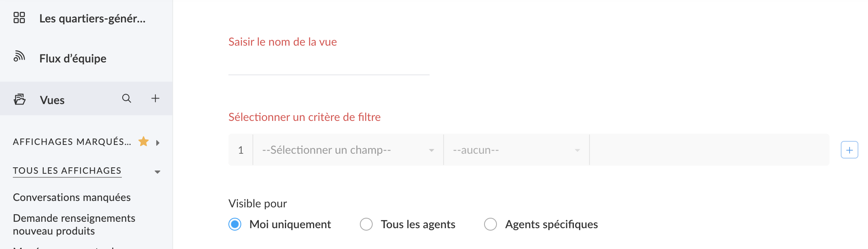
Task: Select the Tous les agents option
Action: coord(366,224)
